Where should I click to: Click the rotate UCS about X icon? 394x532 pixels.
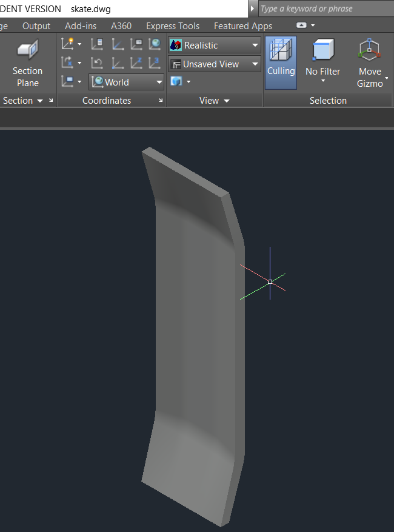pyautogui.click(x=67, y=62)
